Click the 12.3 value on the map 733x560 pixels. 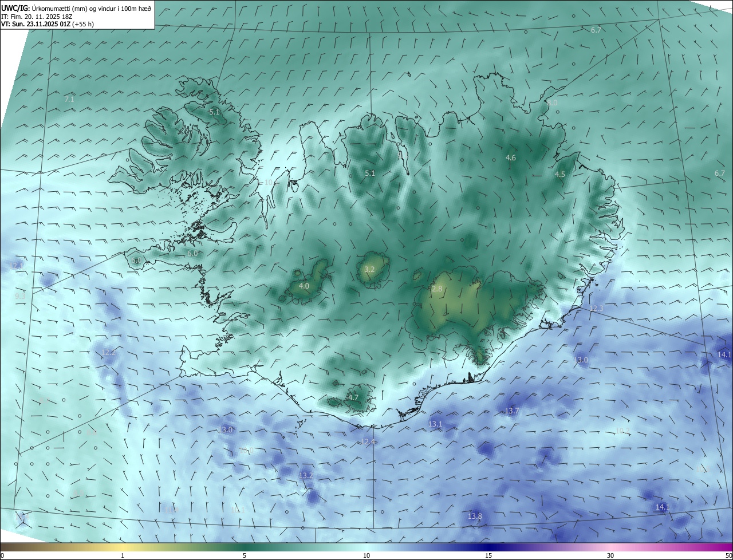(596, 309)
